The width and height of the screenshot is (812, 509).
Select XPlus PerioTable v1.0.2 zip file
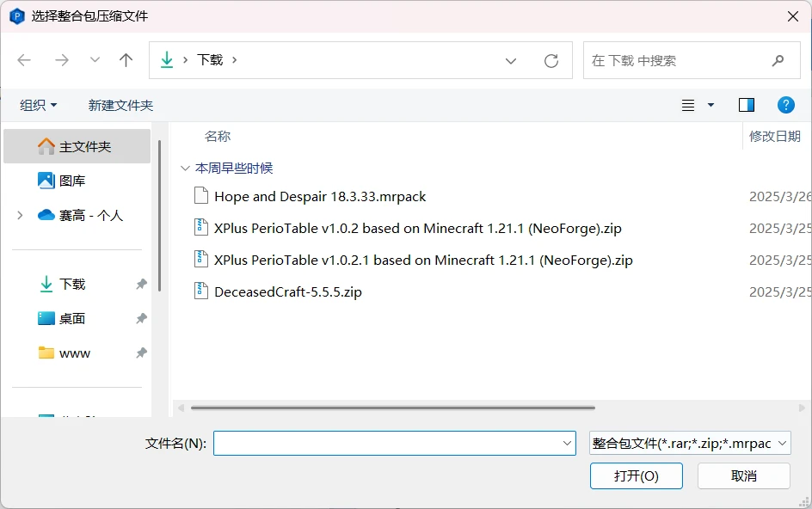tap(417, 229)
